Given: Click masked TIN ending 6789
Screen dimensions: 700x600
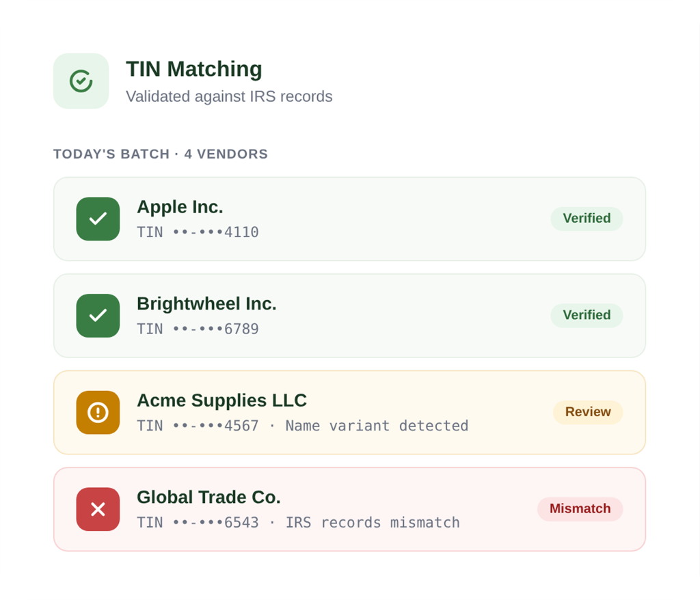Looking at the screenshot, I should coord(198,329).
